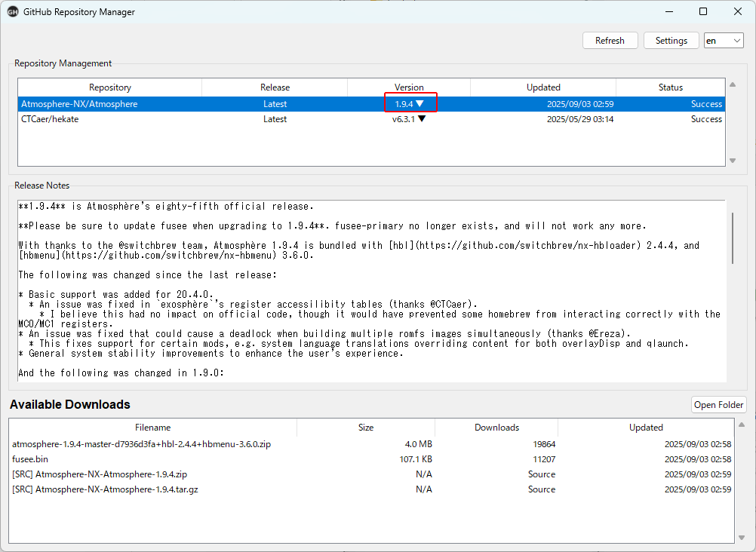
Task: Click the Downloads column header
Action: click(x=496, y=428)
